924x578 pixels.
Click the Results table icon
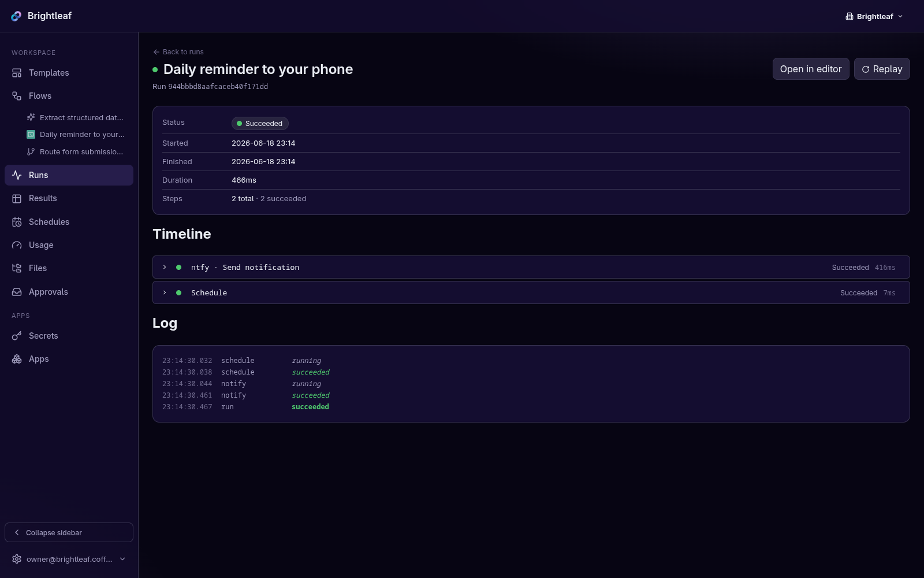(17, 198)
